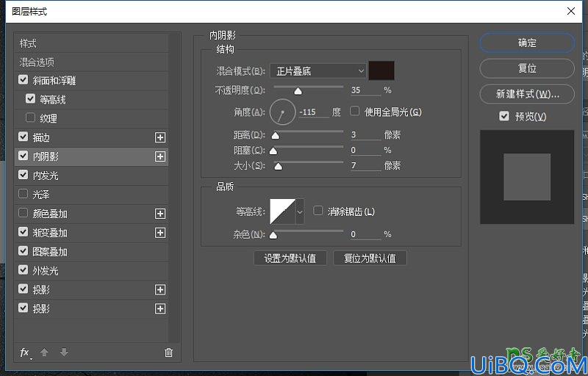This screenshot has width=588, height=376.
Task: Click the 不透明度 slider handle
Action: click(x=298, y=91)
